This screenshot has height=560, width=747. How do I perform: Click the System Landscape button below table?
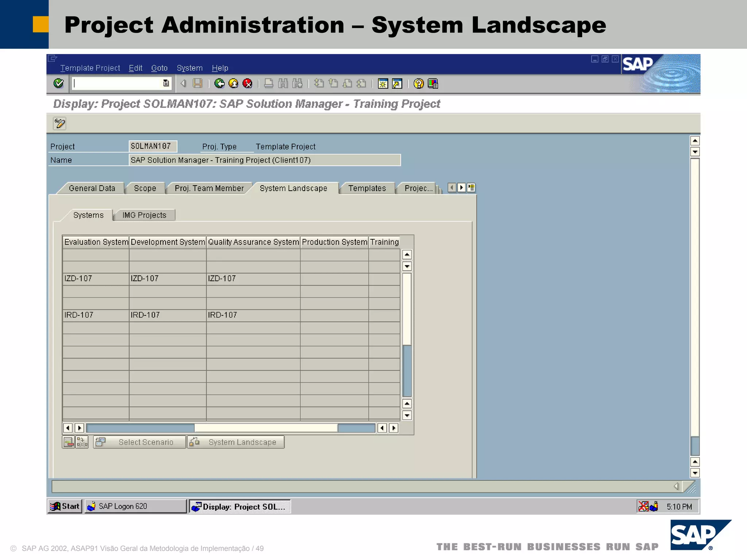tap(236, 442)
